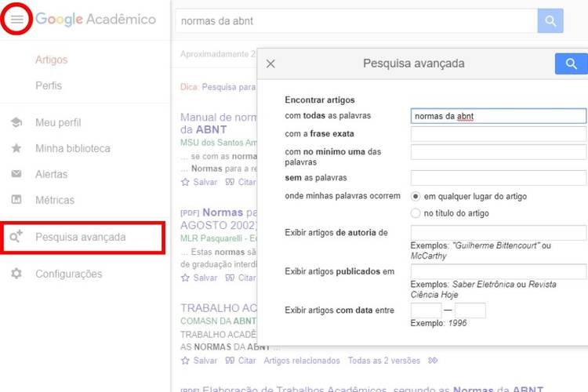The image size is (588, 392).
Task: Click the start year date field
Action: point(426,310)
